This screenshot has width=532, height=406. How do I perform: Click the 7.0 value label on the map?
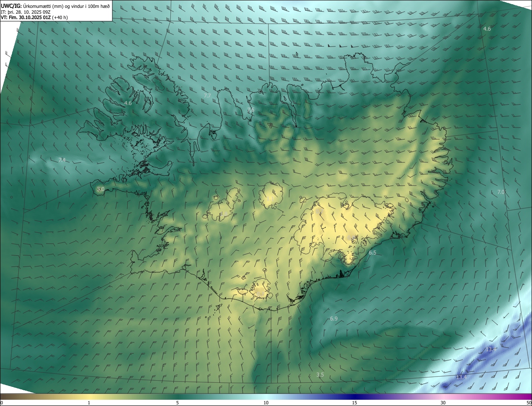click(501, 192)
